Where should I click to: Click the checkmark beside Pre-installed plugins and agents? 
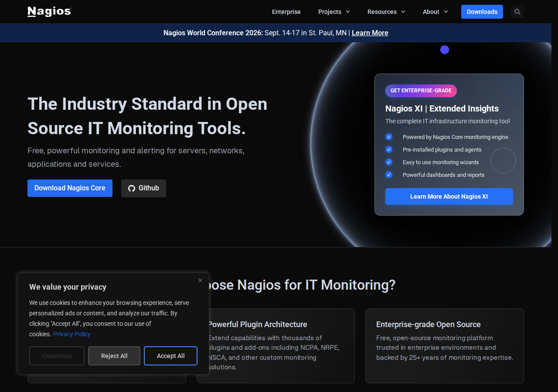[x=389, y=149]
